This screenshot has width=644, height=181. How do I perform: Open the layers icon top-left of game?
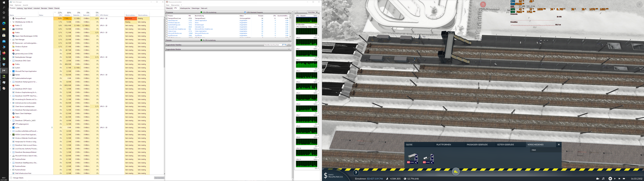coord(326,4)
